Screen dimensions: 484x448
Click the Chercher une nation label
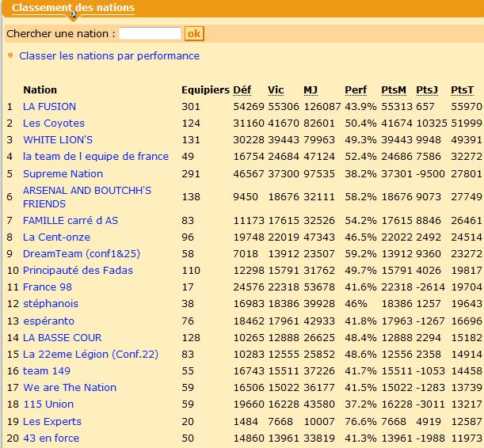coord(61,33)
